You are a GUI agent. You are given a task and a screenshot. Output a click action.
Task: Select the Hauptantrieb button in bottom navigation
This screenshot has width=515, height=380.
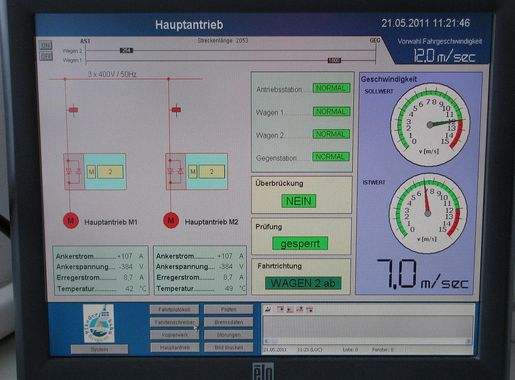pyautogui.click(x=174, y=347)
